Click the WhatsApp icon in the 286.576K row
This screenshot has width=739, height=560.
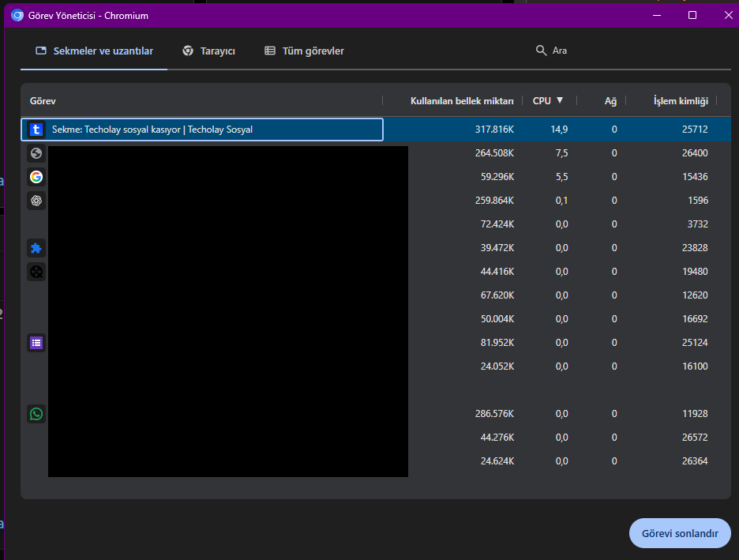tap(36, 414)
